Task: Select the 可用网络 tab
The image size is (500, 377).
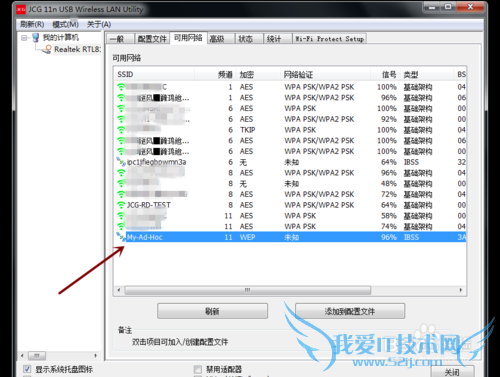Action: tap(188, 38)
